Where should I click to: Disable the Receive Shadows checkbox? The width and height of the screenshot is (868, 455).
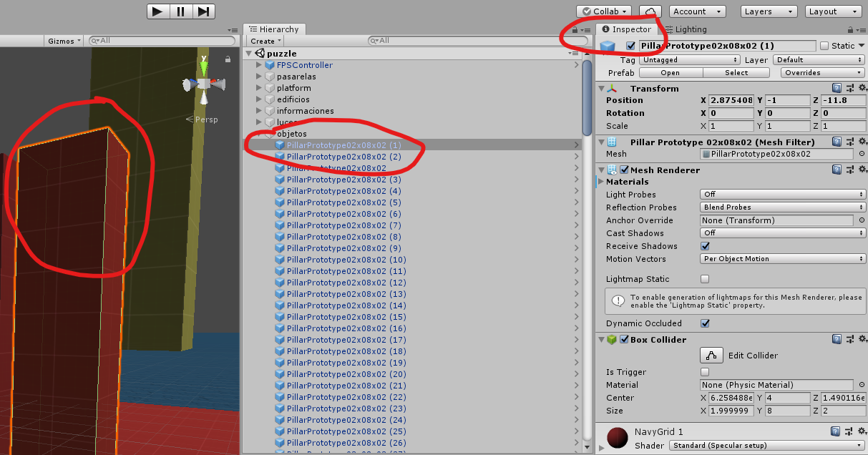pos(705,246)
